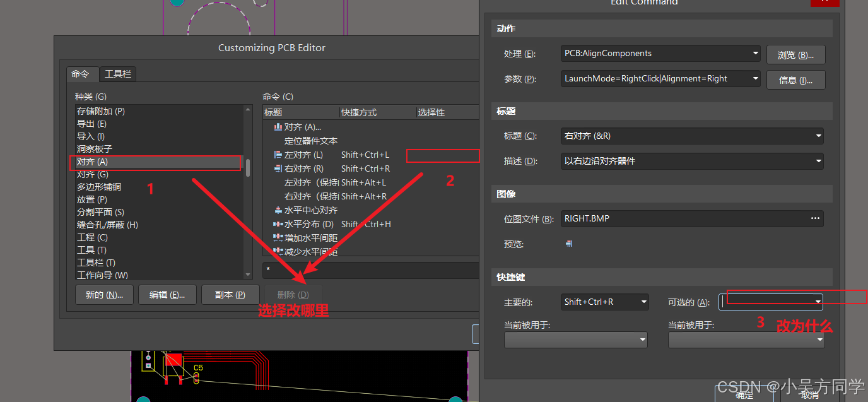This screenshot has width=868, height=402.
Task: Select 存储附加 (P) category
Action: coord(158,111)
